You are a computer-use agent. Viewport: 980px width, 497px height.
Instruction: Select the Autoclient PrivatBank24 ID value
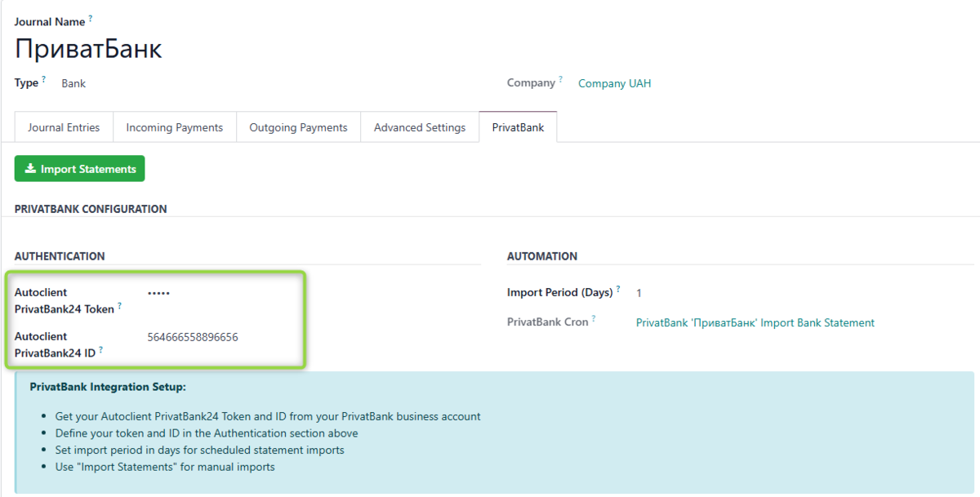193,336
